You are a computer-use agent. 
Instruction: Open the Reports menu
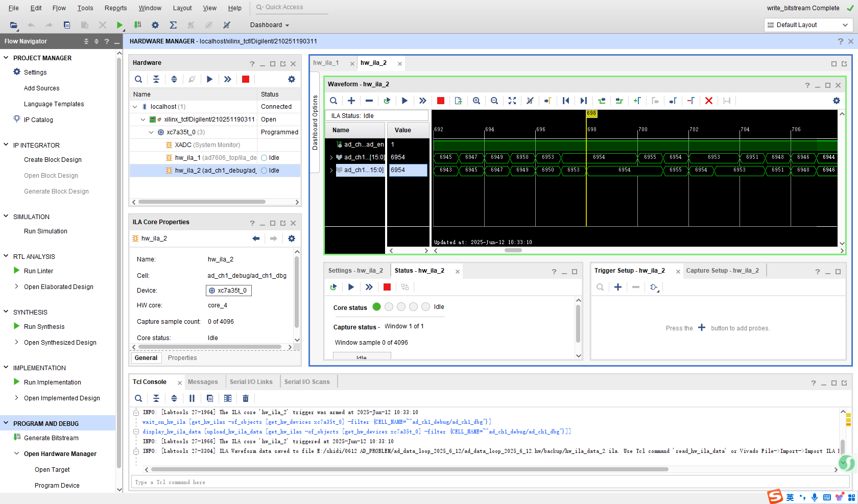pos(116,8)
